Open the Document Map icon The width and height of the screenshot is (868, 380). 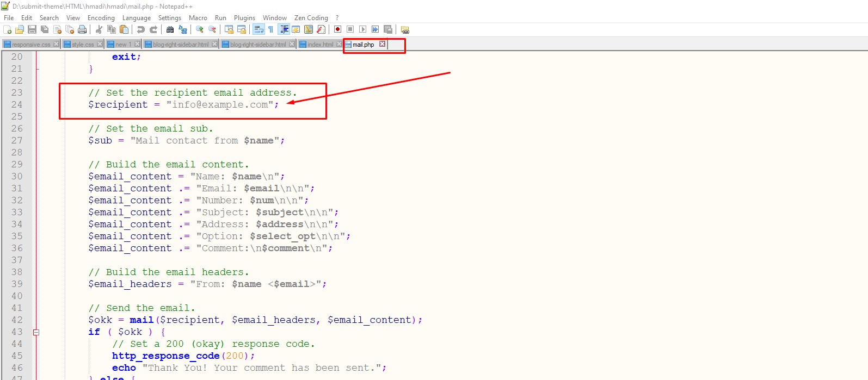click(308, 29)
